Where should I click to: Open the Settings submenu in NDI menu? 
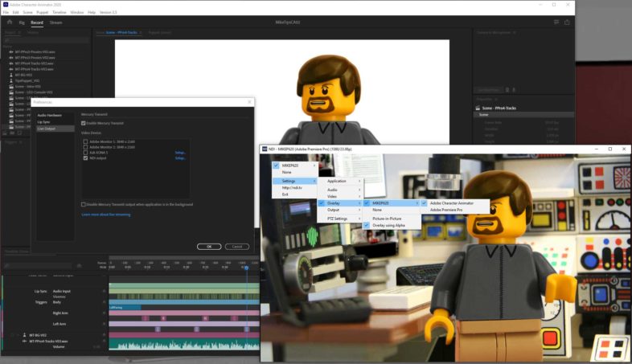294,181
